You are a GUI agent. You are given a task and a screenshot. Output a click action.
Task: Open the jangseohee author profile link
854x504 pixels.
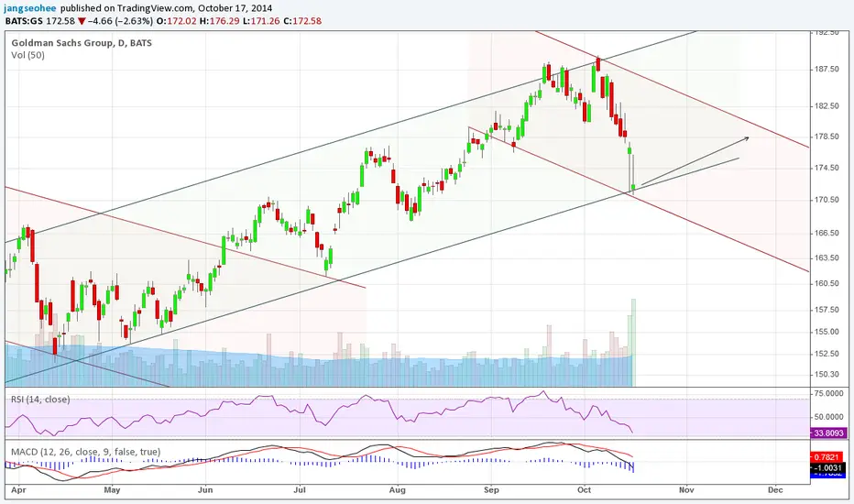point(30,9)
